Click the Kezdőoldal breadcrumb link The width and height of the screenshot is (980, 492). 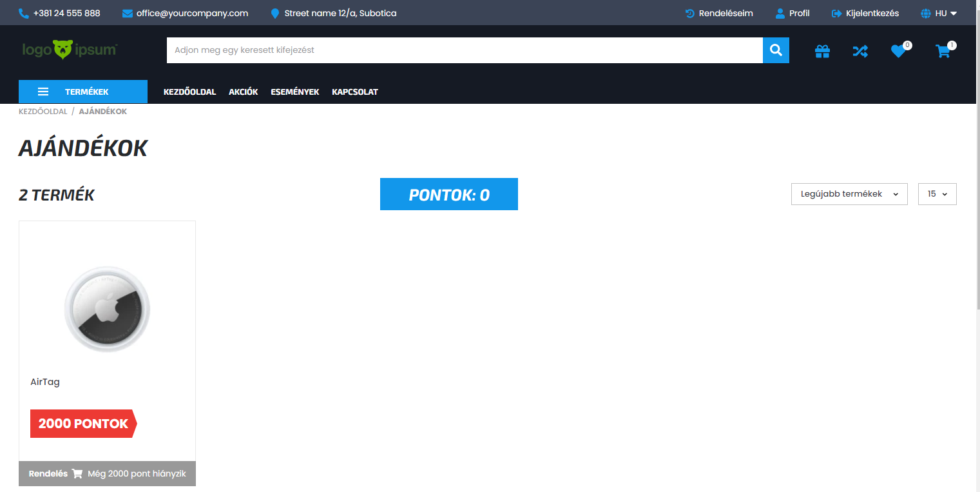click(43, 112)
